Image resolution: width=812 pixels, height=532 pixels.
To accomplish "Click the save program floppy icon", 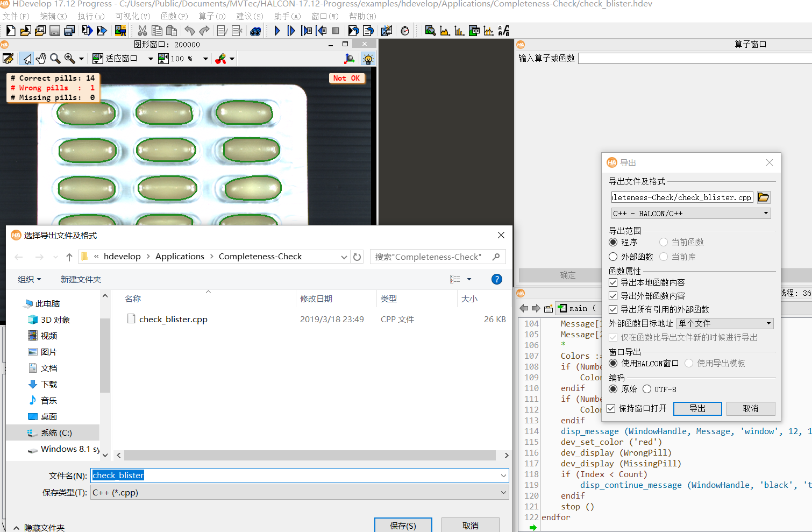I will [x=54, y=31].
